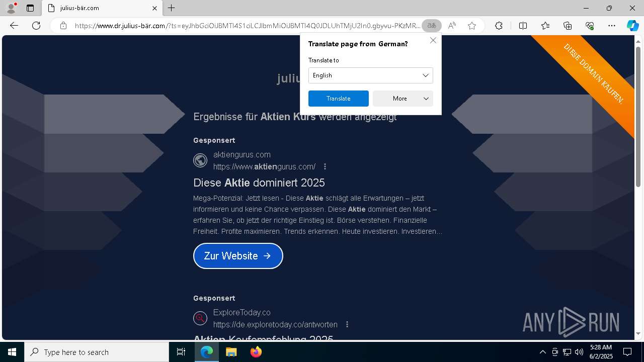View site information lock icon
The width and height of the screenshot is (644, 362).
click(x=63, y=26)
